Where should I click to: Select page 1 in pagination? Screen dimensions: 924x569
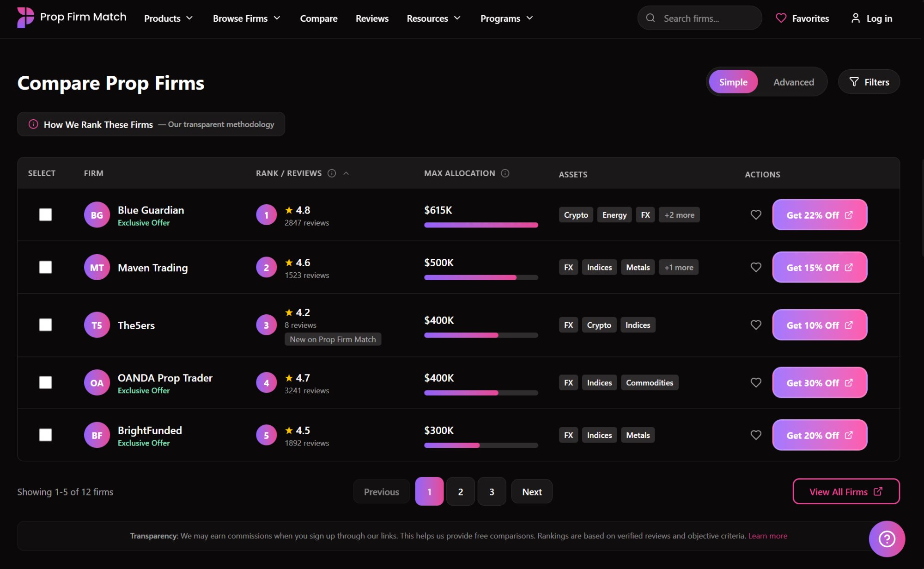[x=429, y=491]
